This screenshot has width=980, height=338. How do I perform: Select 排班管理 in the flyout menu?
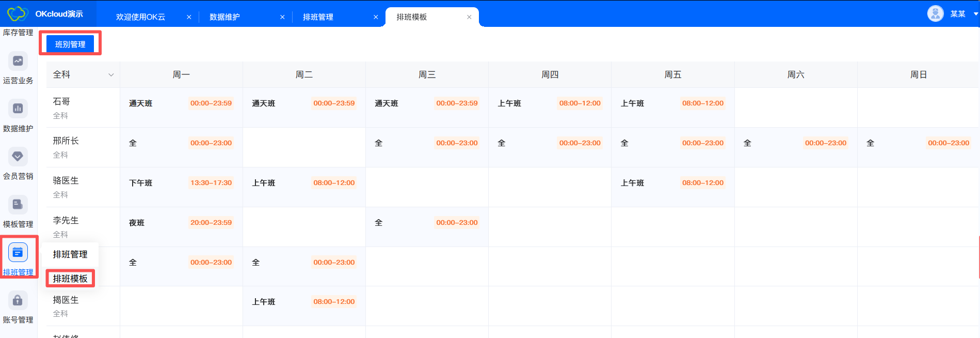coord(70,254)
